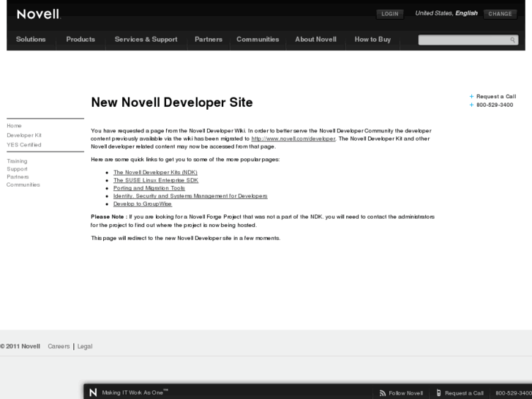This screenshot has height=399, width=532.
Task: Visit the www.novell.com/developer link
Action: 293,138
